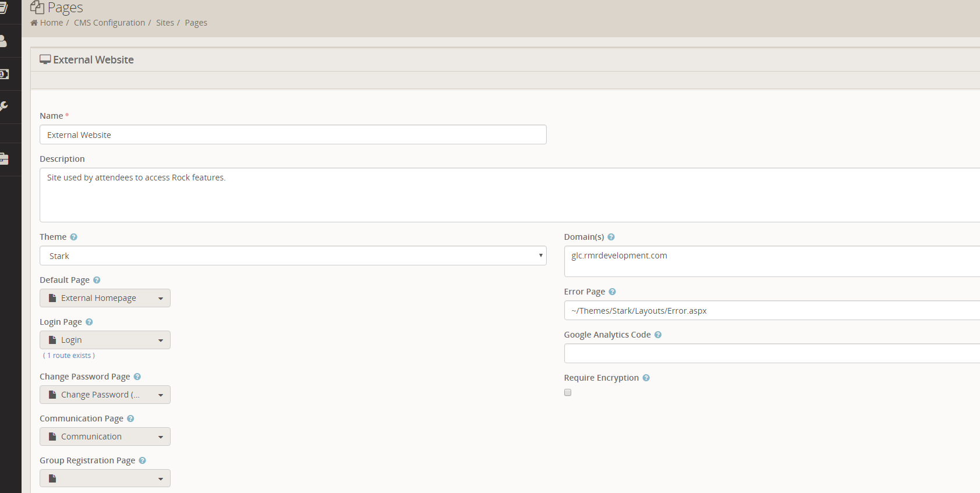Open the Finance money icon in sidebar
Screen dimensions: 980x493
(4, 74)
